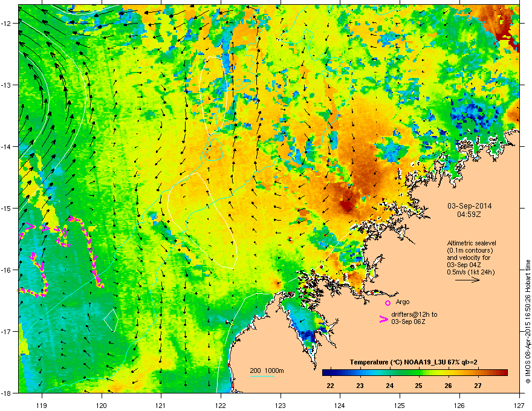Click the colorbar value 27
This screenshot has width=532, height=411.
(478, 386)
